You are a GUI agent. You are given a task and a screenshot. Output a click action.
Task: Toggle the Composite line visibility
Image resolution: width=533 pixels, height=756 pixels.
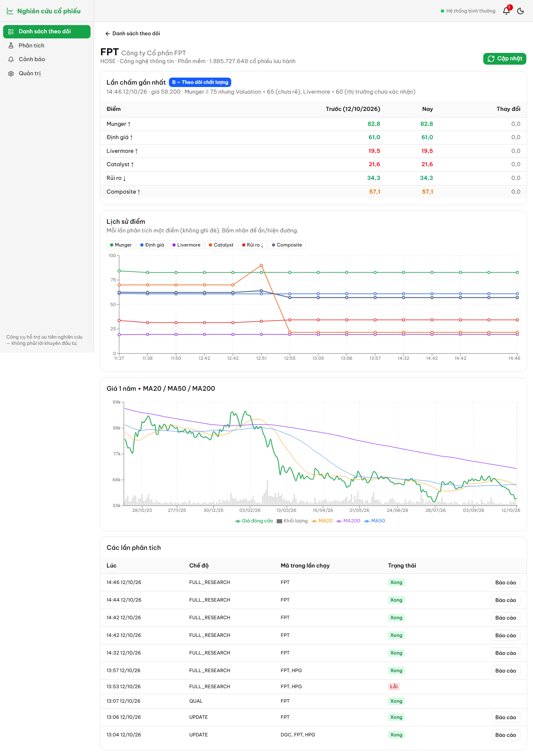pos(287,245)
